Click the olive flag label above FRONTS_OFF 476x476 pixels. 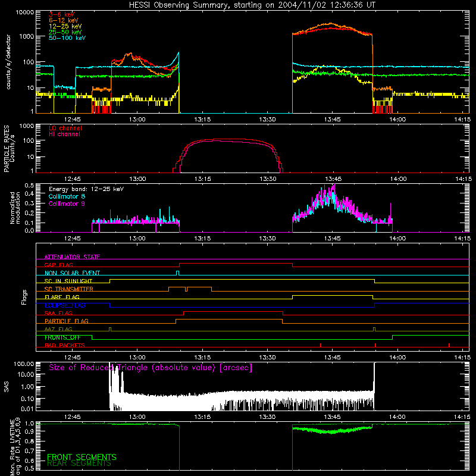click(x=58, y=329)
